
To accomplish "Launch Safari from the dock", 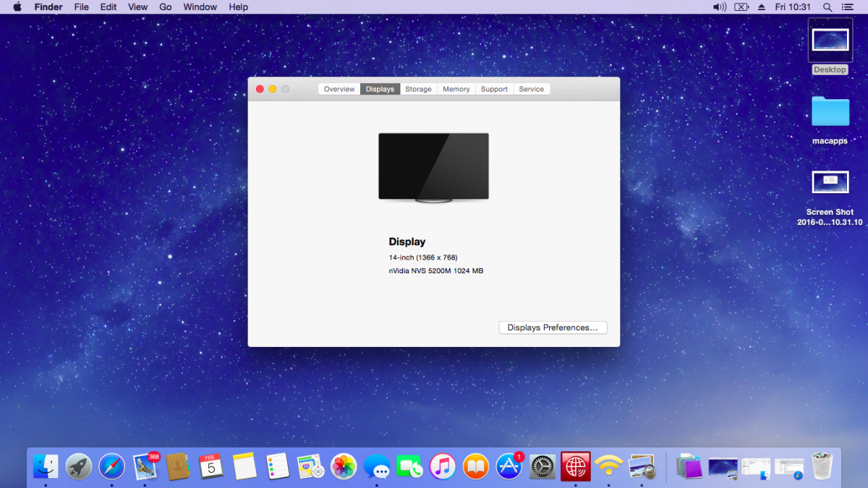I will coord(112,467).
